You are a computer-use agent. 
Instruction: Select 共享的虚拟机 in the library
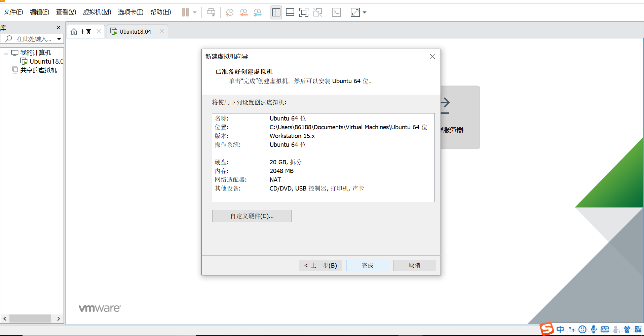point(39,70)
